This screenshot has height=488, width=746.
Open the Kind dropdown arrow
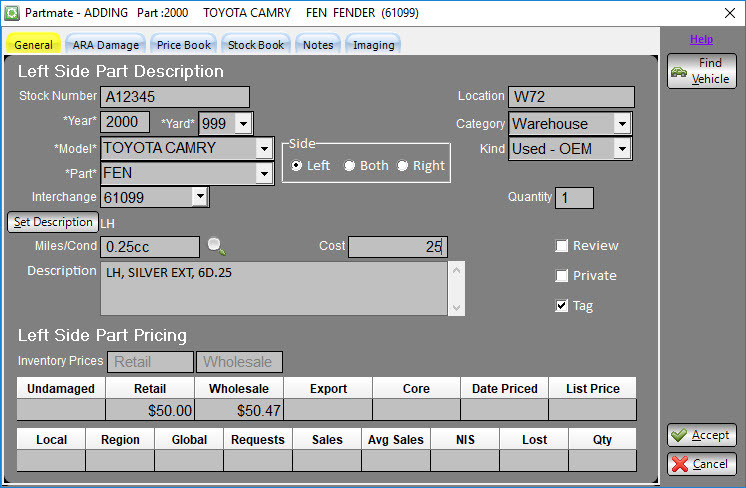tap(622, 149)
